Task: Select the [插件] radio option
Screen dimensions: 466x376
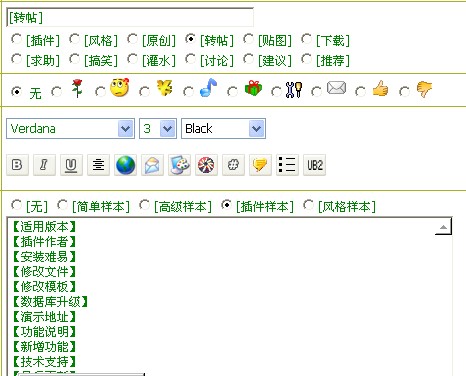Action: (x=16, y=39)
